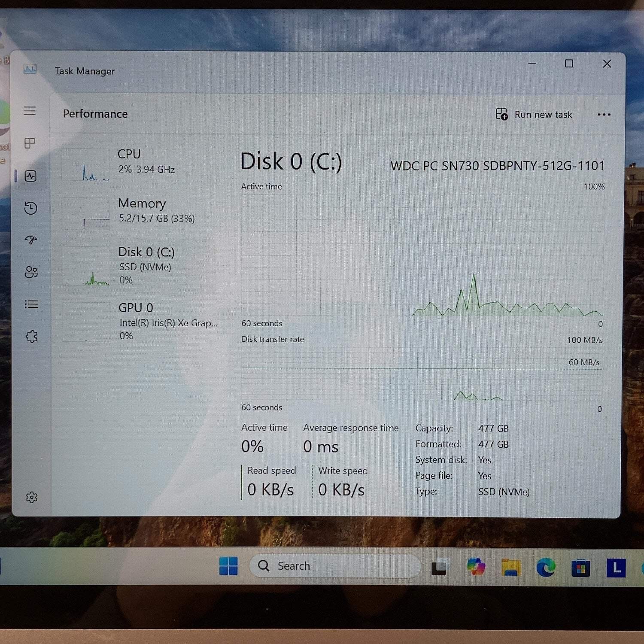Click the Task Manager app icon in title bar

(x=30, y=69)
